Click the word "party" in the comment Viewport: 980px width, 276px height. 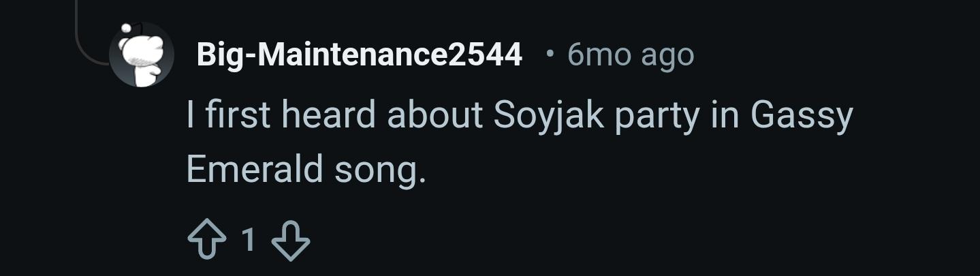tap(657, 115)
